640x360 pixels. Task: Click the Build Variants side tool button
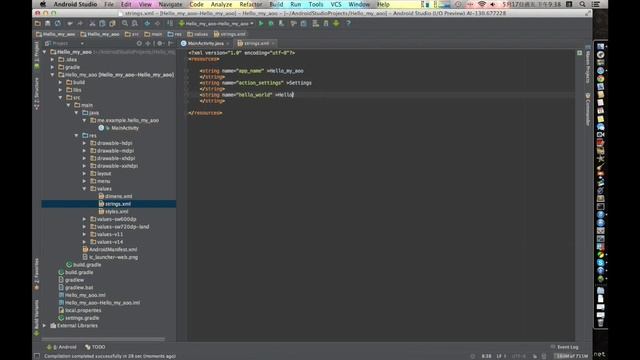[x=37, y=318]
